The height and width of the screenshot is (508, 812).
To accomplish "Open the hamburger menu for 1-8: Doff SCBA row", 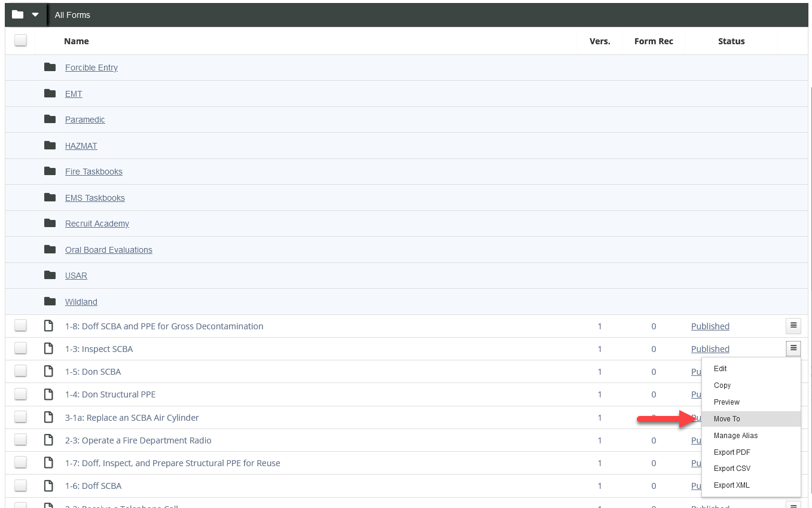I will click(x=793, y=326).
